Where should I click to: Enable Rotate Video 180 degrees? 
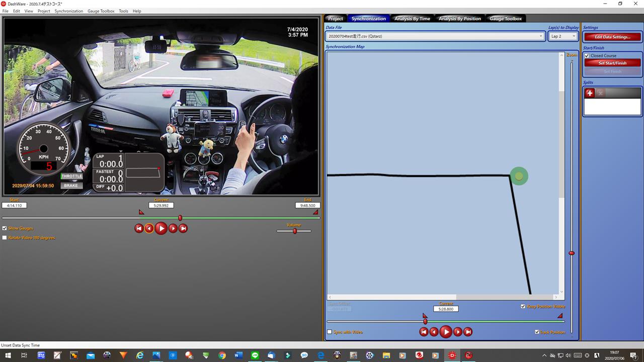[5, 238]
